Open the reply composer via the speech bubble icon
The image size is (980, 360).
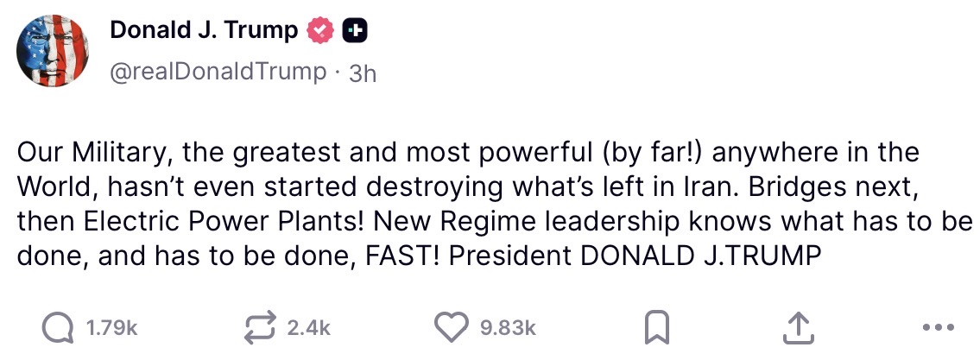tap(57, 327)
